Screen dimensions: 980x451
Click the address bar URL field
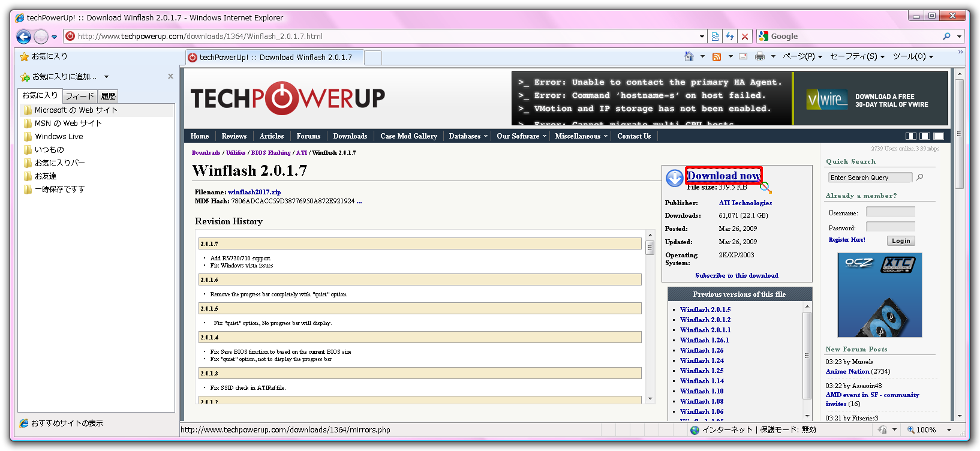click(384, 36)
